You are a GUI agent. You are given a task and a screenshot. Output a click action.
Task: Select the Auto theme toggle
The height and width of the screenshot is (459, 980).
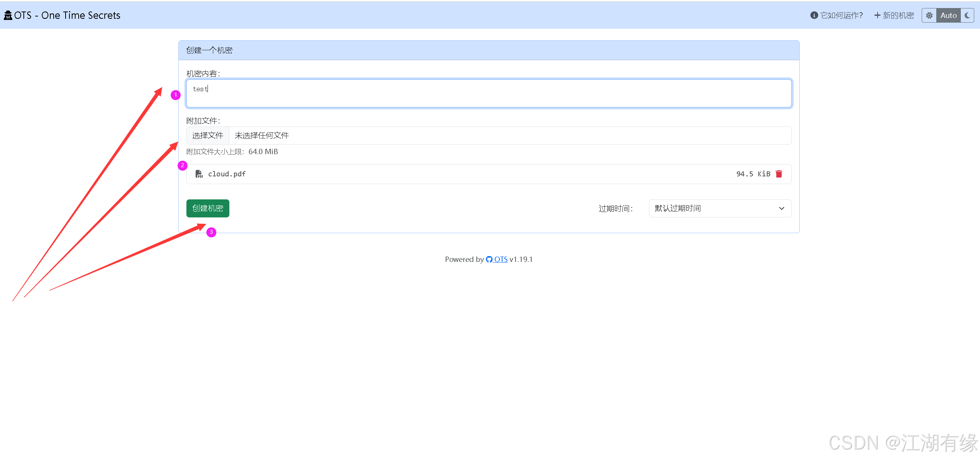tap(949, 16)
